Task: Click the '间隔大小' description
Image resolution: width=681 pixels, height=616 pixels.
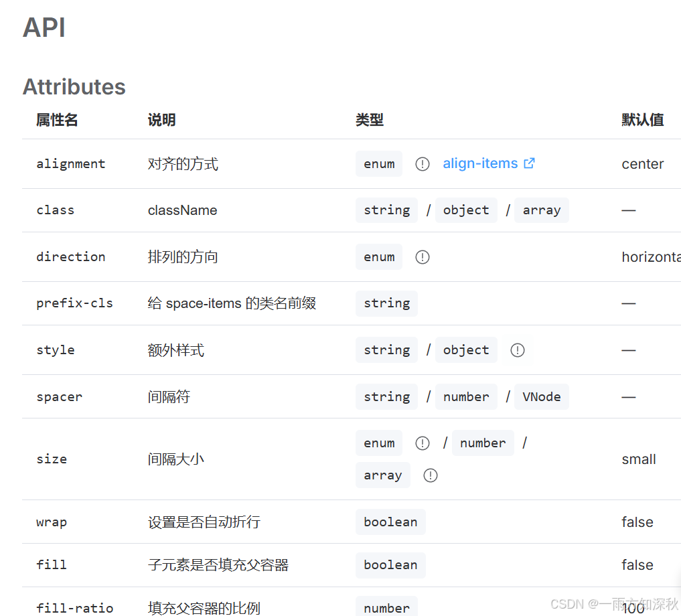Action: pyautogui.click(x=176, y=459)
